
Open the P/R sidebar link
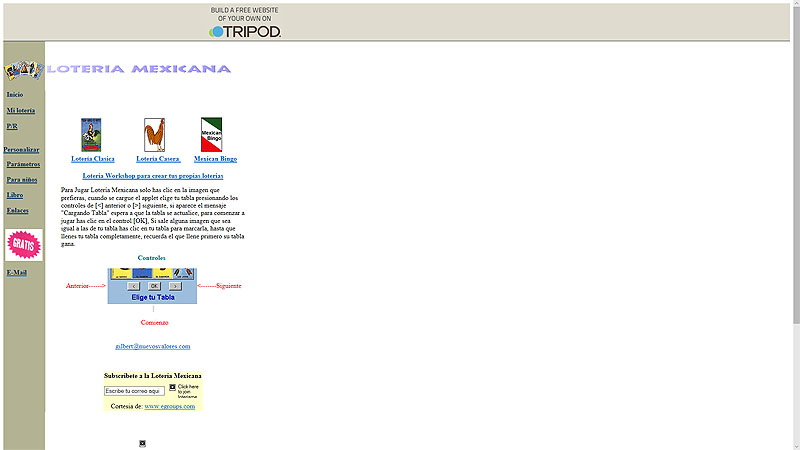click(x=12, y=127)
